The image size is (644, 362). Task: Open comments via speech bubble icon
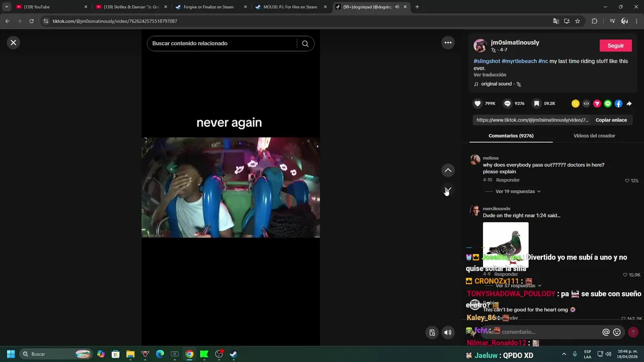(x=507, y=104)
